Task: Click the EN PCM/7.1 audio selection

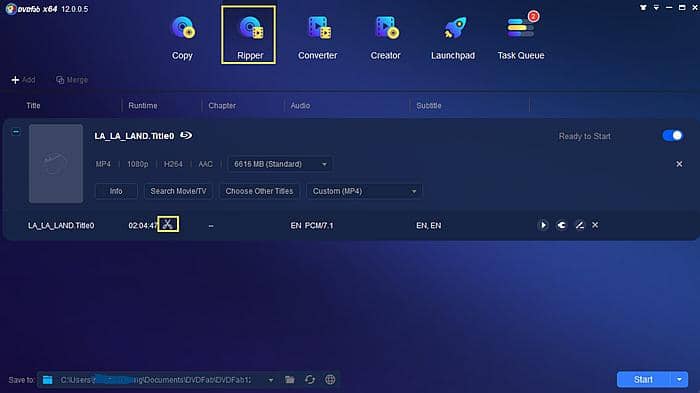Action: [312, 226]
